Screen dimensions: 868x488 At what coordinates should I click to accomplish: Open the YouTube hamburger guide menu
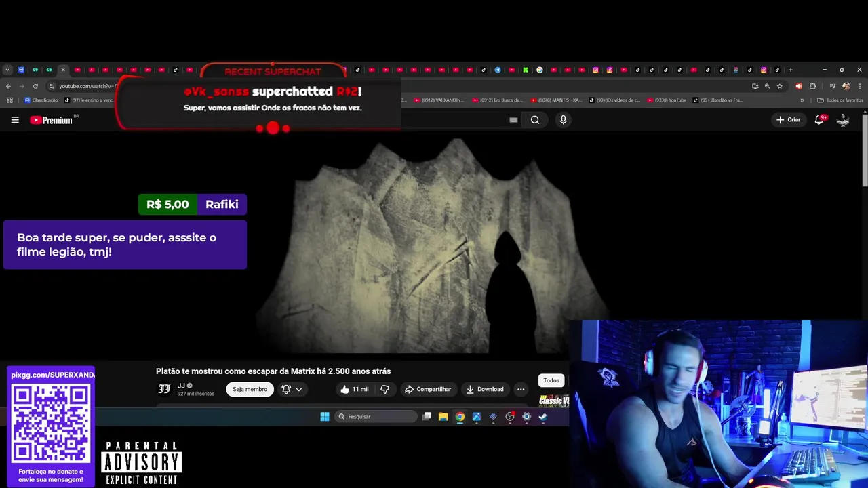click(15, 120)
